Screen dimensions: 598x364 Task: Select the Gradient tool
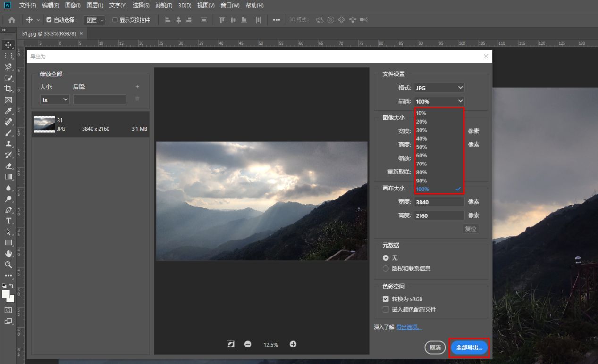[x=8, y=177]
